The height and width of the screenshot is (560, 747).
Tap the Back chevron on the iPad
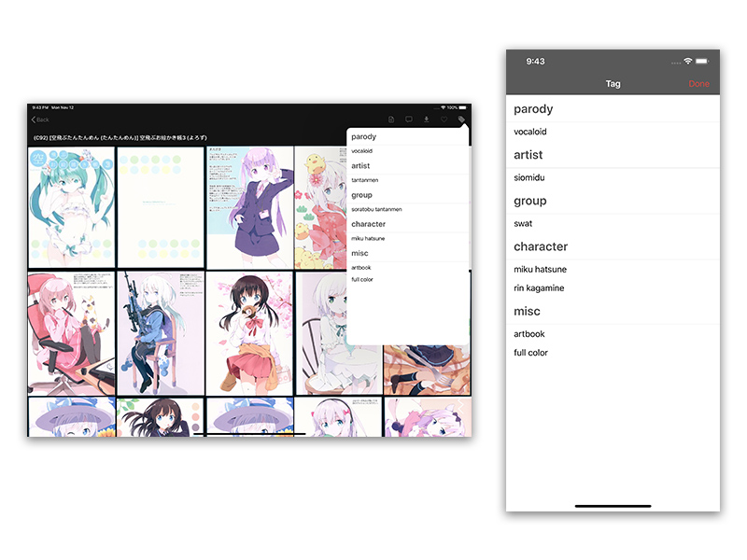tap(34, 119)
